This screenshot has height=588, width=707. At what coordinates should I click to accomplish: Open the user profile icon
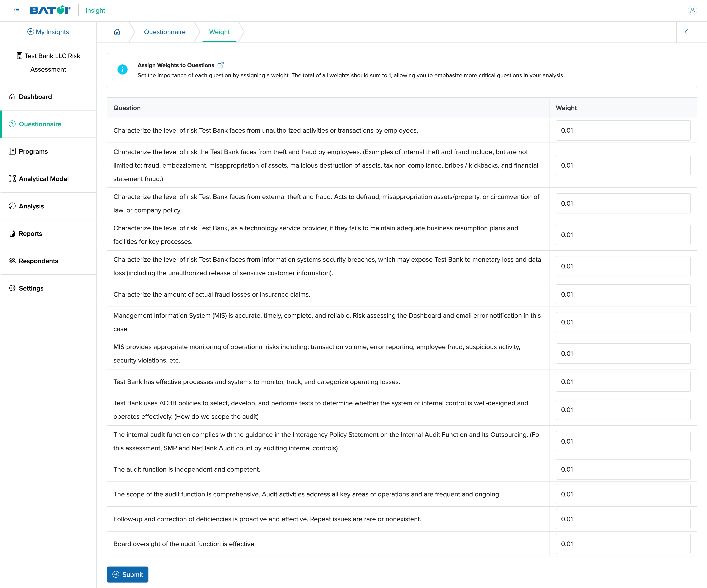(692, 11)
